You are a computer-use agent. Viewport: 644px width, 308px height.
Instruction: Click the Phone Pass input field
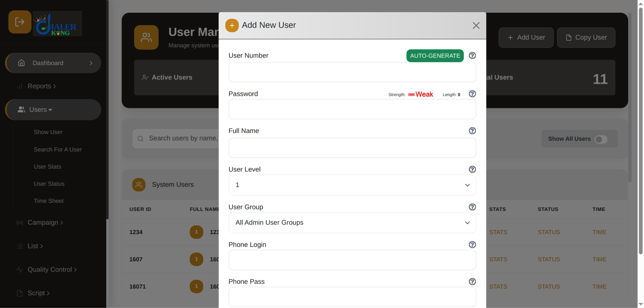tap(352, 297)
